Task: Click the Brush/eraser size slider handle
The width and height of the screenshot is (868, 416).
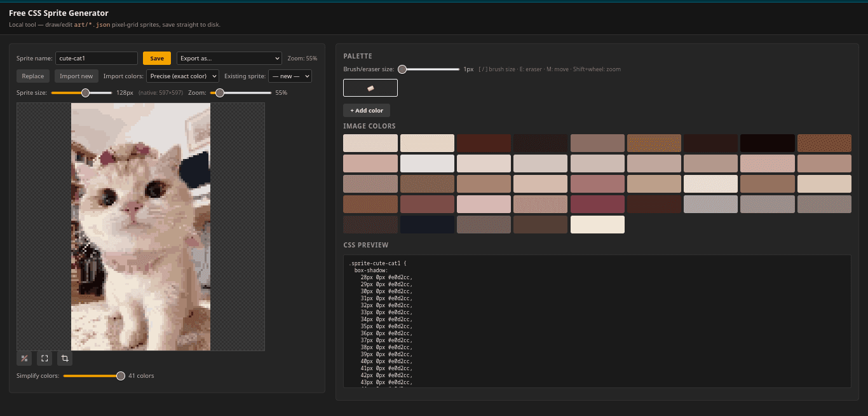Action: (402, 69)
